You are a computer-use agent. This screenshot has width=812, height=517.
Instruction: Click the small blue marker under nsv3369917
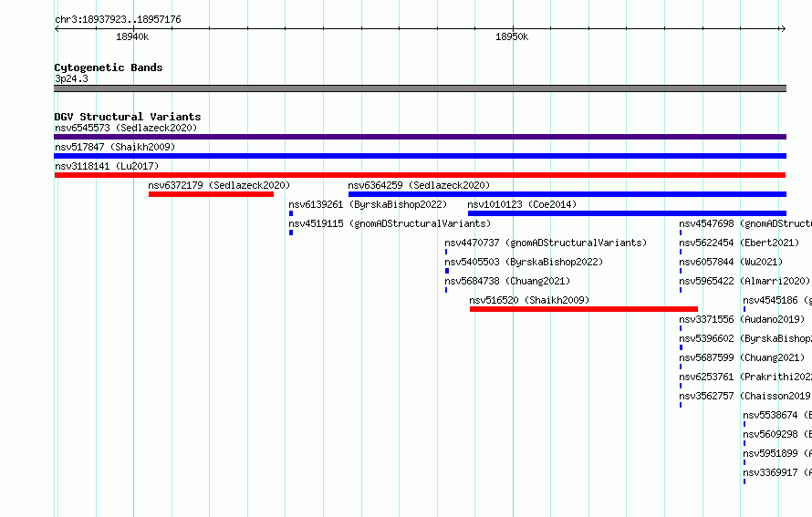click(744, 481)
